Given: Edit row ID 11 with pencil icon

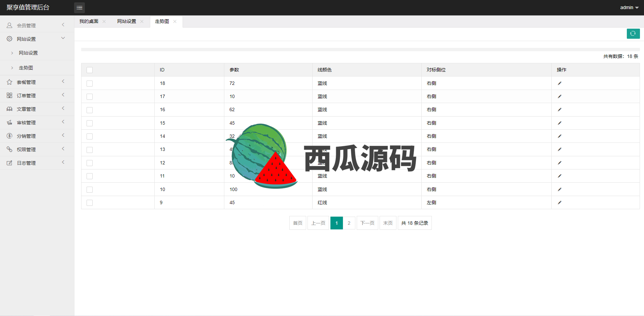Looking at the screenshot, I should pos(559,176).
